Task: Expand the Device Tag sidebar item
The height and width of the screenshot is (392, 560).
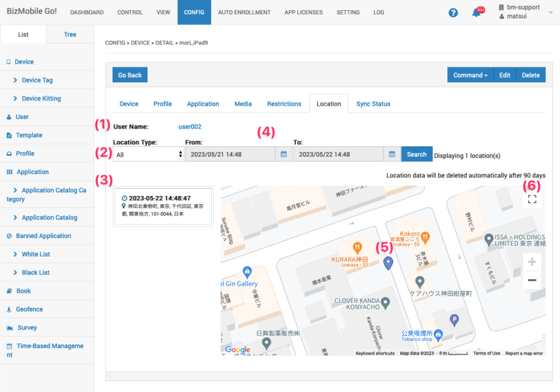Action: click(37, 80)
